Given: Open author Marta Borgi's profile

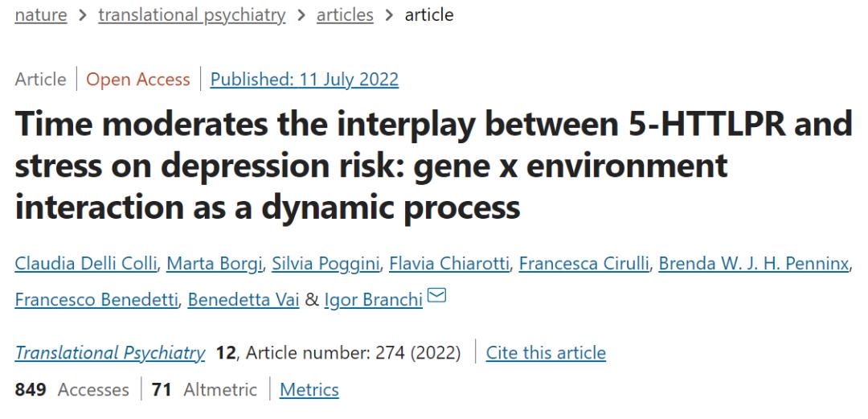Looking at the screenshot, I should coord(215,265).
